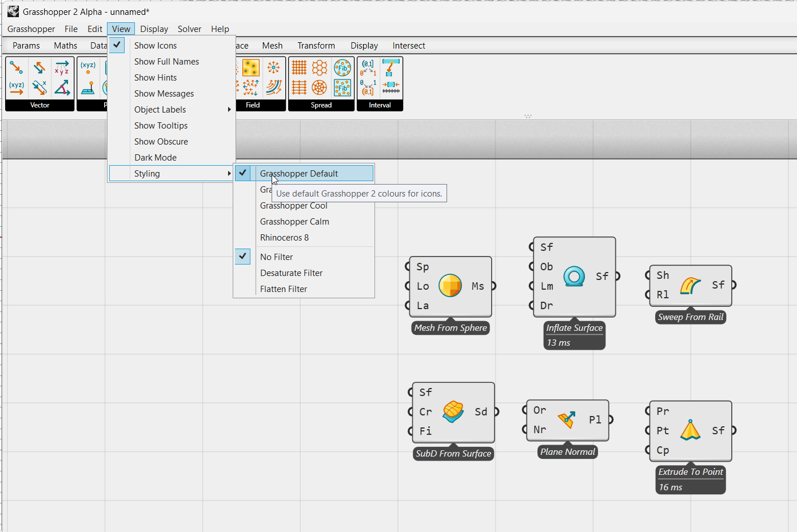The image size is (797, 532).
Task: Select the two-point vector tool in Vector panel
Action: pos(17,68)
